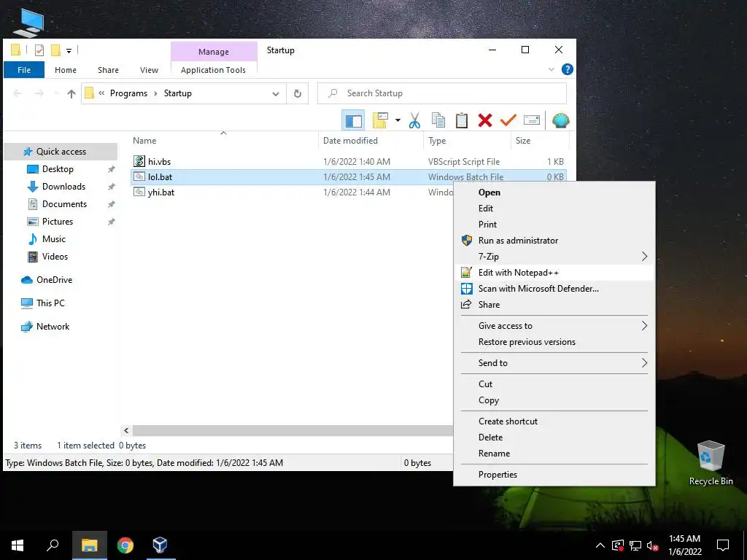Choose Delete in the context menu
This screenshot has height=560, width=747.
[x=554, y=437]
